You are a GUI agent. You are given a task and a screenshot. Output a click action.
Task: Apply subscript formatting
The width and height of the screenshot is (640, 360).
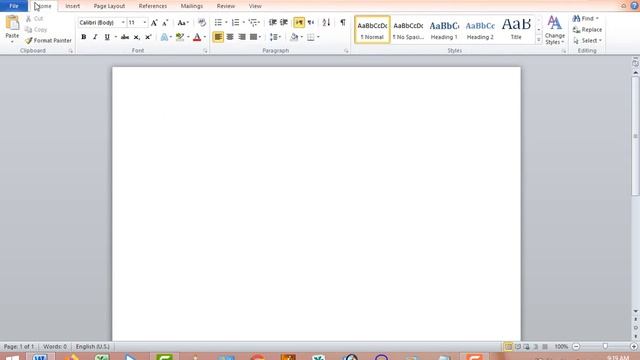(x=136, y=37)
